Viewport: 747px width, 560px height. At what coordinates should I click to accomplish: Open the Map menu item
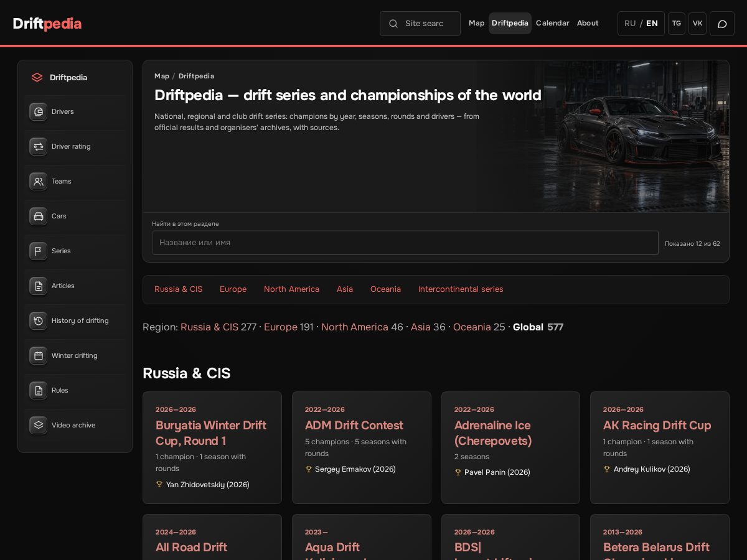477,23
